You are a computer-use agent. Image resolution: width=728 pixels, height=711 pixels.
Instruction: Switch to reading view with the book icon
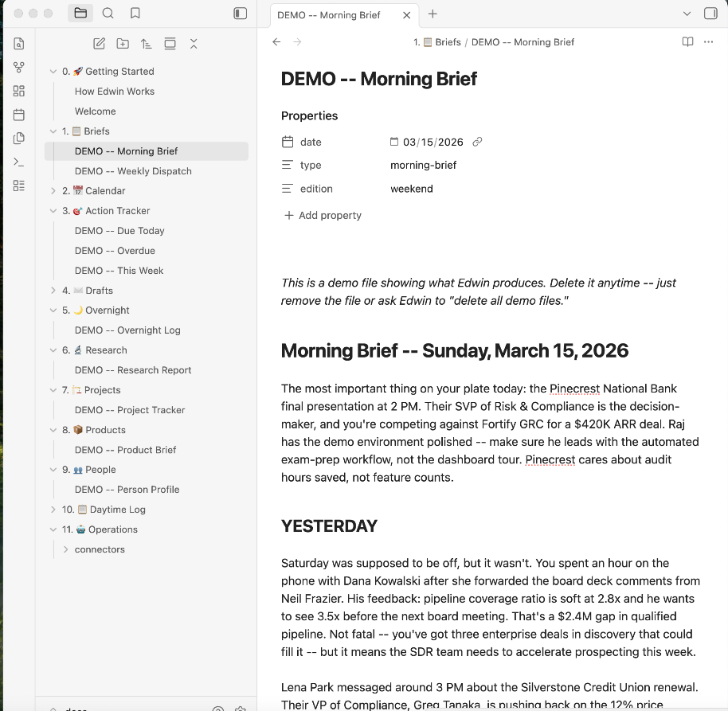(687, 41)
